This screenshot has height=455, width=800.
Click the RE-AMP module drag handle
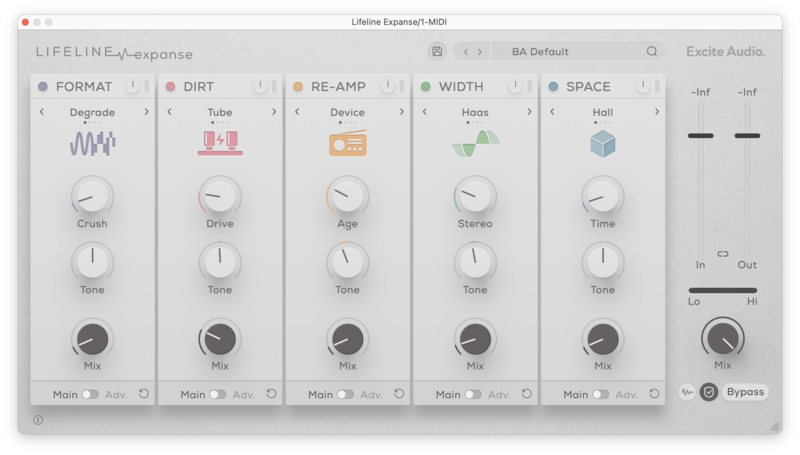click(x=402, y=87)
